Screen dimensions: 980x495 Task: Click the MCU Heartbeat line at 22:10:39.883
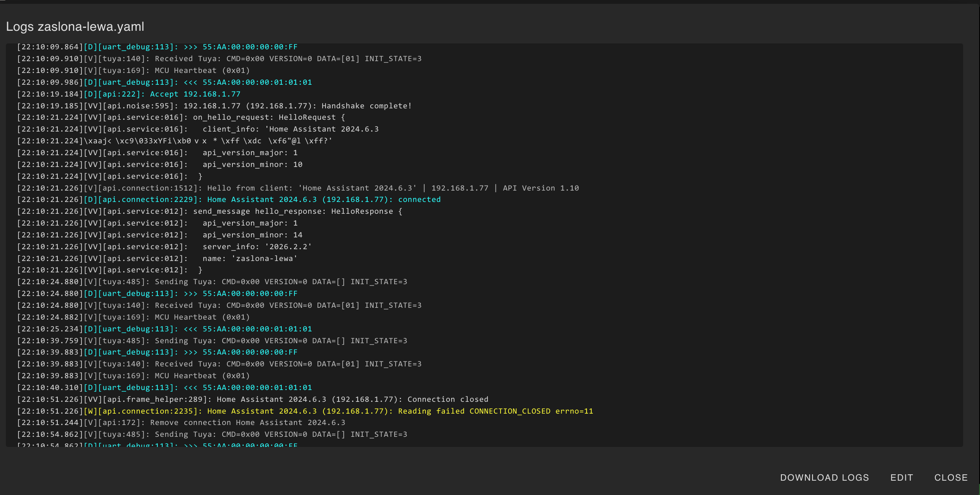pos(133,376)
